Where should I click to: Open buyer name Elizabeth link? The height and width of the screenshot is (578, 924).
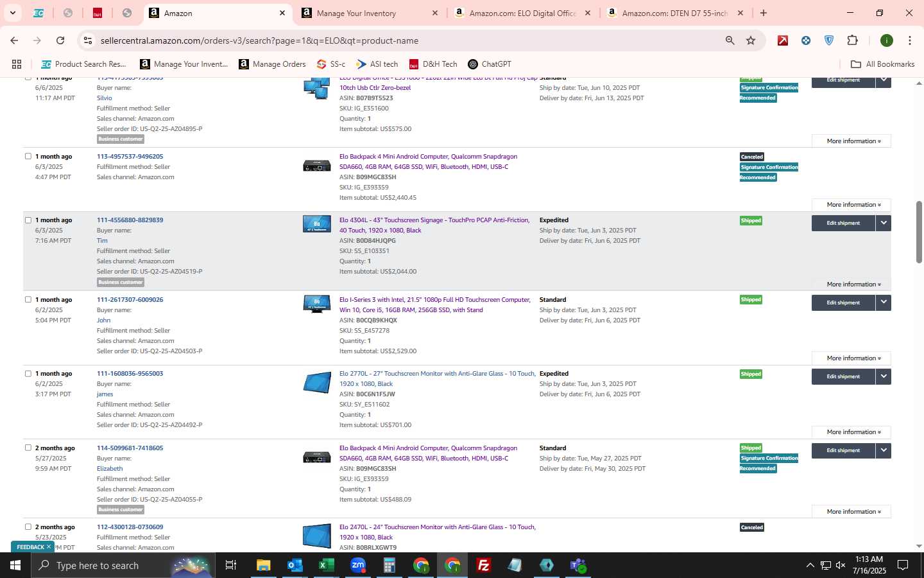point(110,469)
